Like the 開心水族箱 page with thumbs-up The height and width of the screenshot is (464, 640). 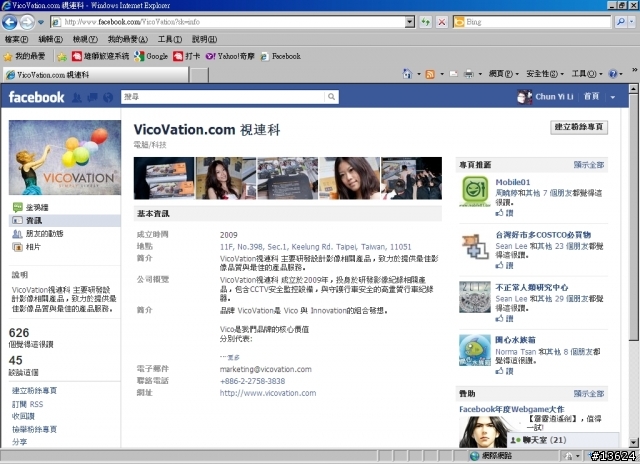pos(504,371)
